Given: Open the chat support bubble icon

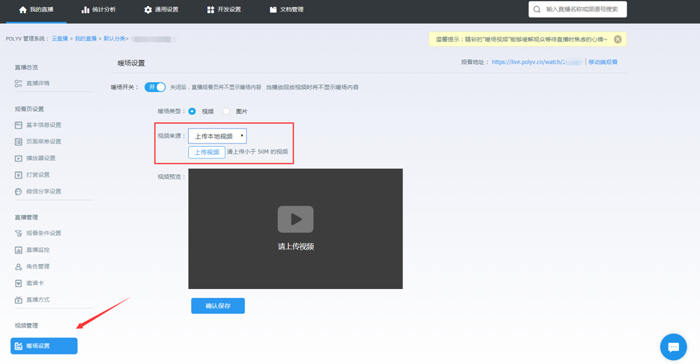Looking at the screenshot, I should pos(673,347).
